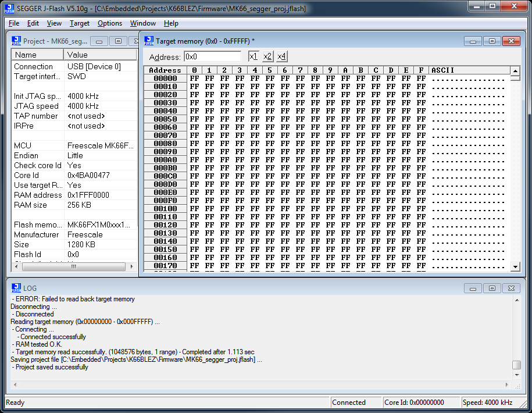Image resolution: width=532 pixels, height=413 pixels.
Task: Select the Flash memory row
Action: [74, 225]
